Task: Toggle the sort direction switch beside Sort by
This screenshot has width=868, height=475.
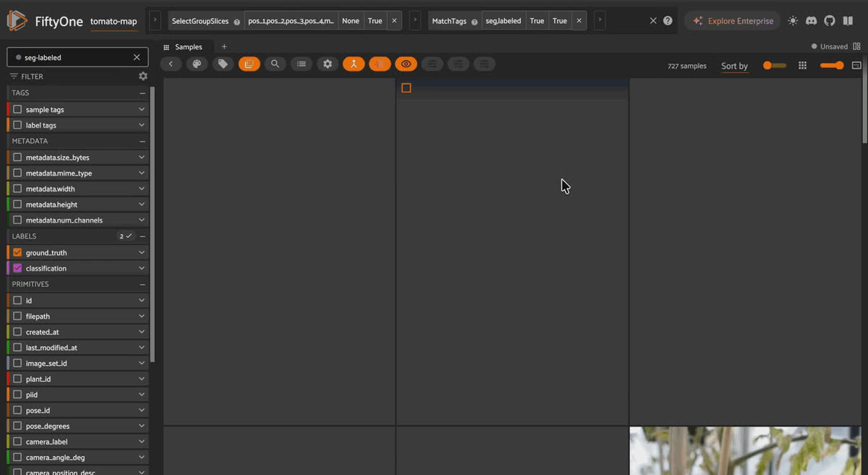Action: (x=774, y=66)
